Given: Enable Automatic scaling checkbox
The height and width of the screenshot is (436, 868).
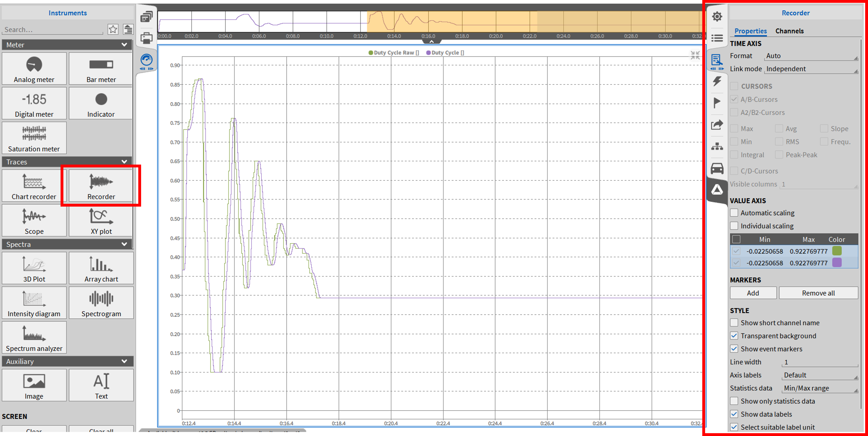Looking at the screenshot, I should 734,213.
